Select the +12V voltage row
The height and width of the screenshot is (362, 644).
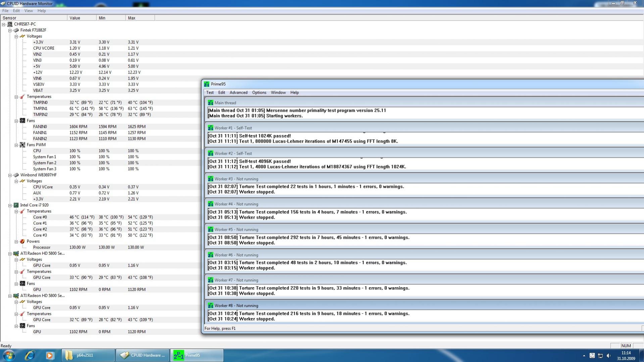pyautogui.click(x=38, y=72)
